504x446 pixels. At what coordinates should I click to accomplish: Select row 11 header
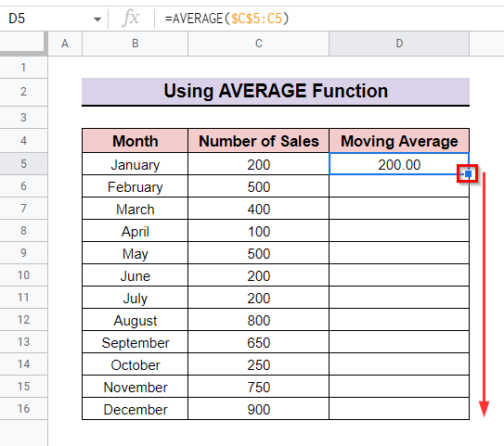[x=23, y=298]
